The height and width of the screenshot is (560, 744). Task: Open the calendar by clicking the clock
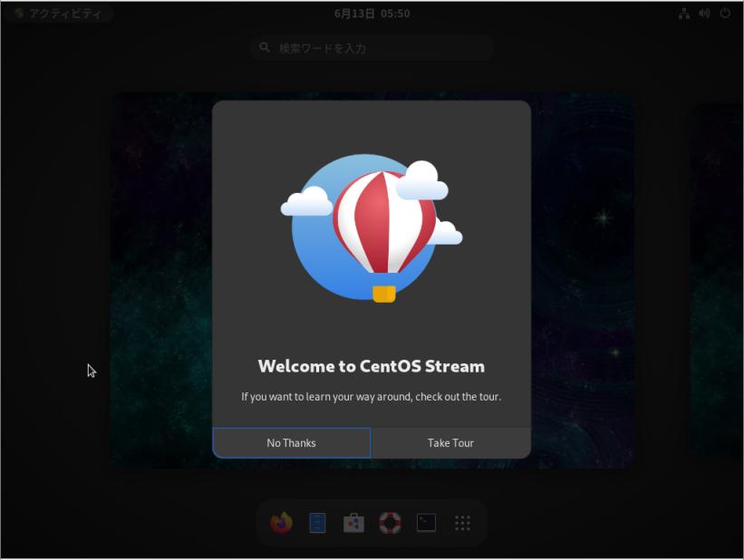[x=372, y=13]
